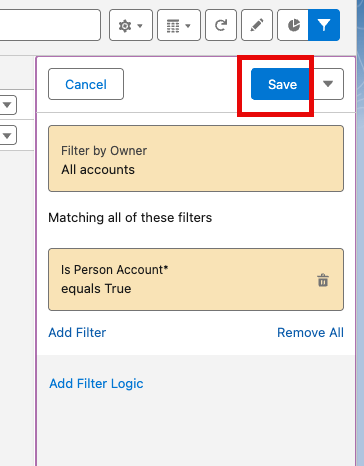Screen dimensions: 364x466
Task: Open the dropdown arrow beside Save
Action: [x=328, y=84]
